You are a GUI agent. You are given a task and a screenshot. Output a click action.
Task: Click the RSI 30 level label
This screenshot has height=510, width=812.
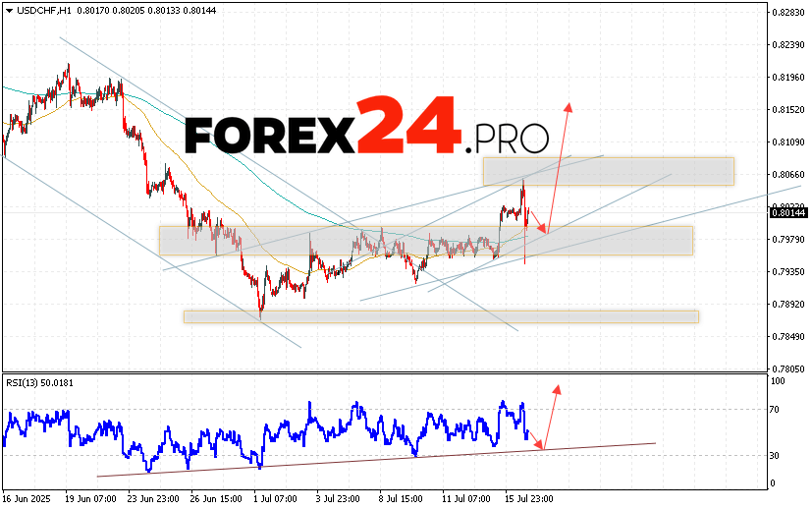[x=777, y=456]
